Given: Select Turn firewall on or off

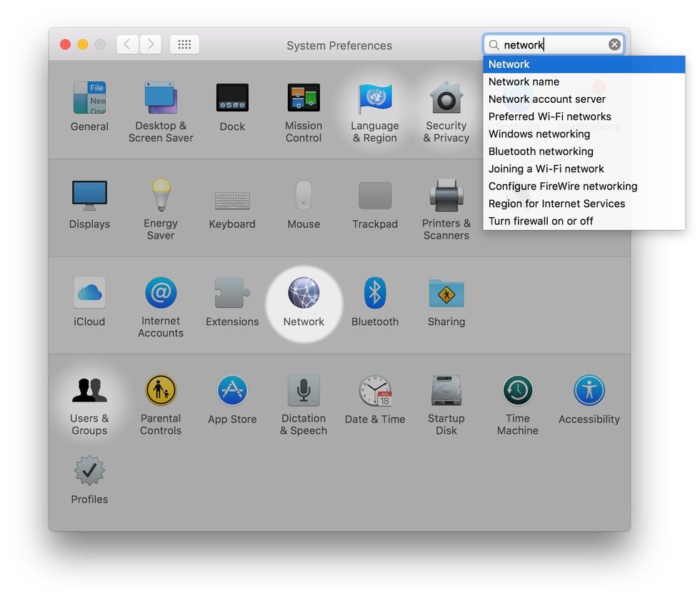Looking at the screenshot, I should [x=539, y=221].
